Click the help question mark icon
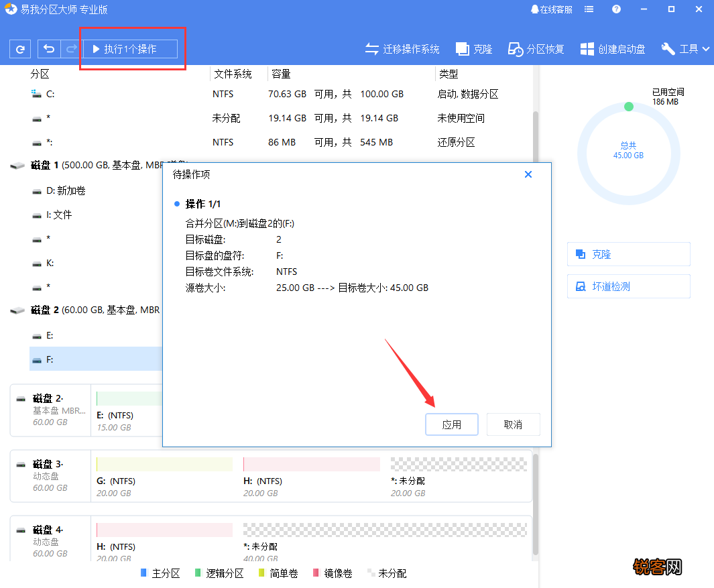Image resolution: width=714 pixels, height=588 pixels. point(616,9)
